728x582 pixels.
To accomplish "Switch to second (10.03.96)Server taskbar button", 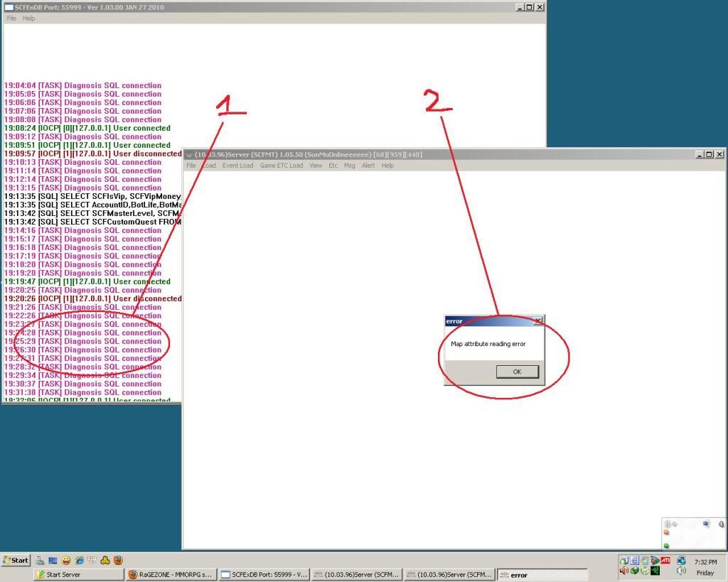I will pyautogui.click(x=449, y=575).
